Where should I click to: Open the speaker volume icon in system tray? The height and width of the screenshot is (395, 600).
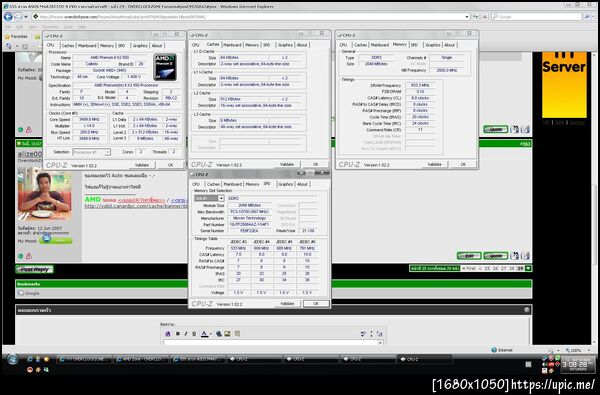(x=545, y=364)
